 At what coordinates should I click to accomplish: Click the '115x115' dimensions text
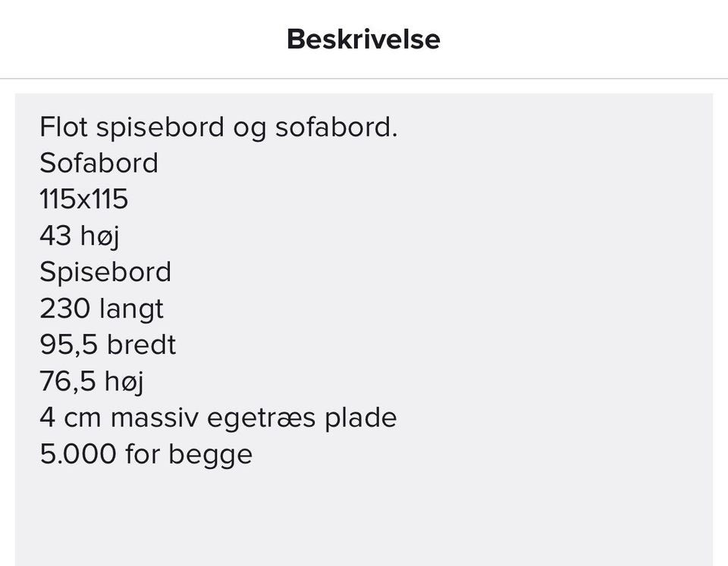tap(83, 199)
